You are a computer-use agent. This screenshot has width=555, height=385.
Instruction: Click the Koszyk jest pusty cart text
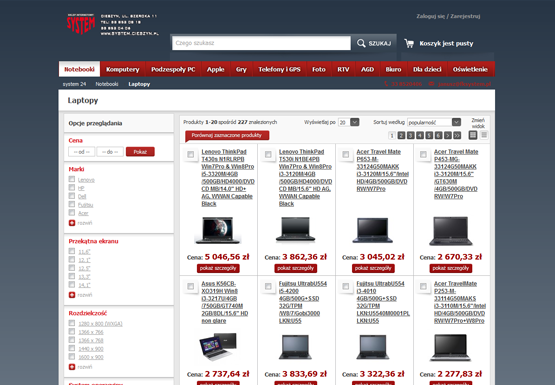click(446, 44)
